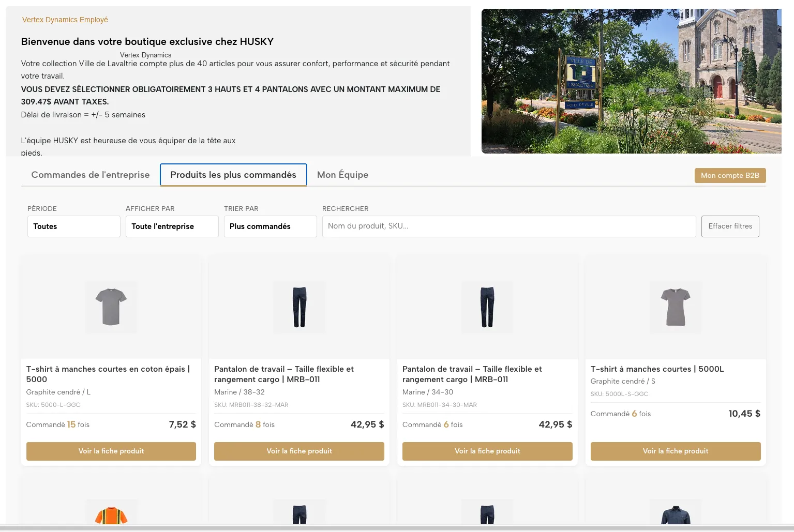Click the Graphite cendré / S variant text

point(623,381)
